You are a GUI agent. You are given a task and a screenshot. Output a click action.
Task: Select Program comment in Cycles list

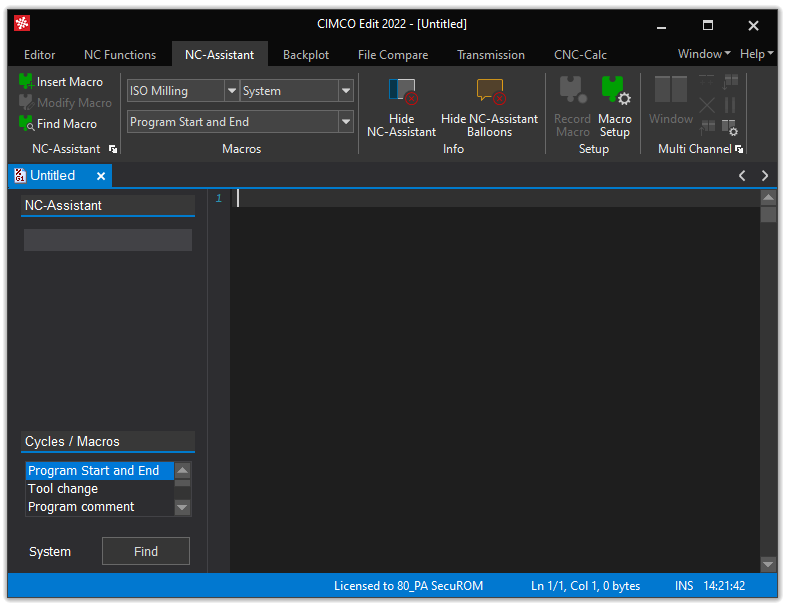coord(100,507)
